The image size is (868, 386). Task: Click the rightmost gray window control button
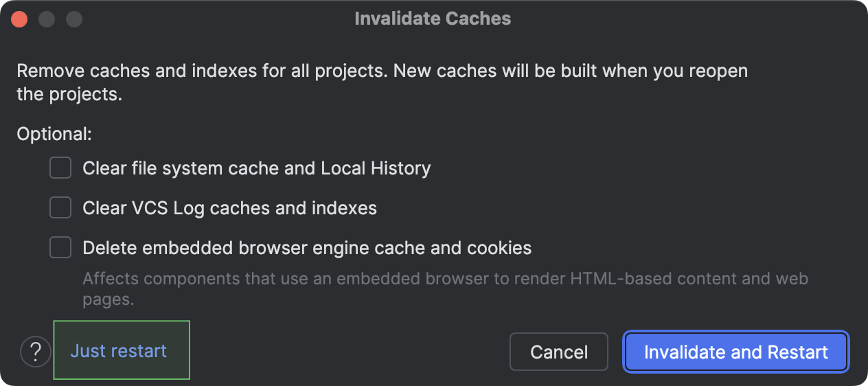click(x=74, y=19)
